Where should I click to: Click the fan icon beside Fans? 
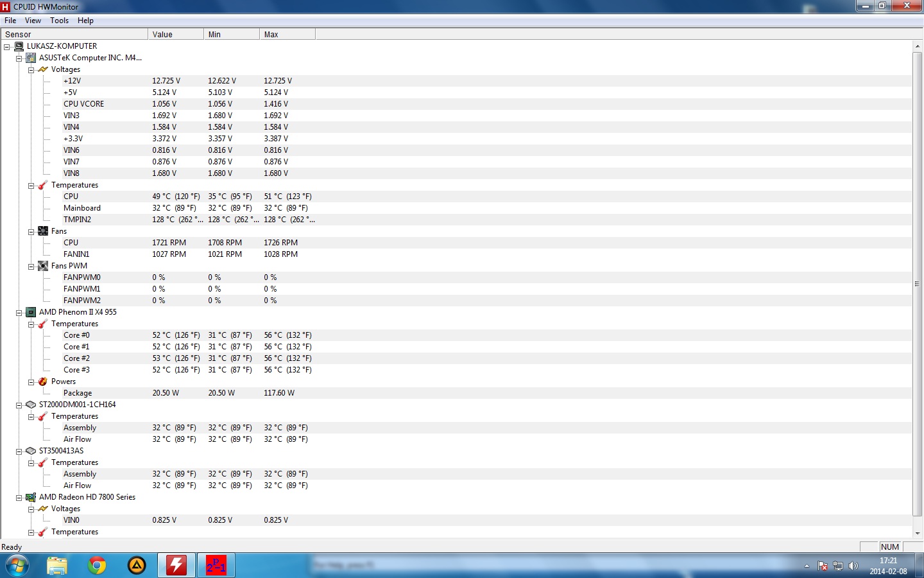pos(43,231)
